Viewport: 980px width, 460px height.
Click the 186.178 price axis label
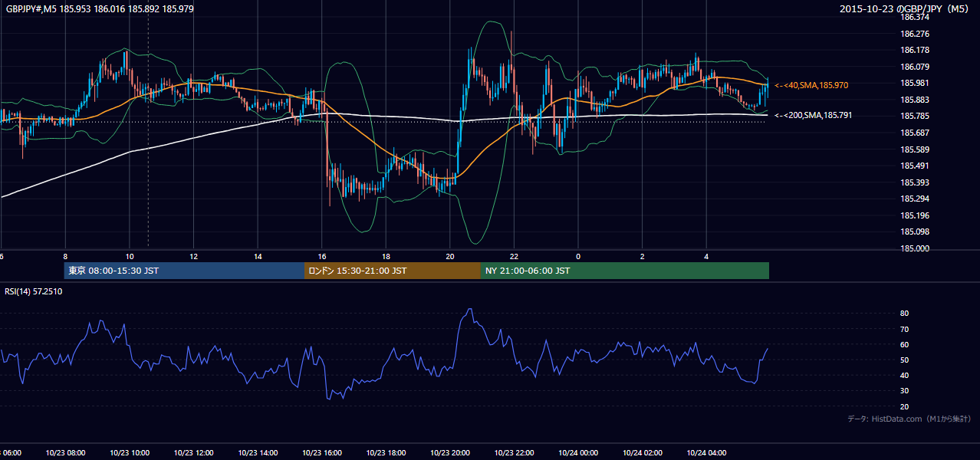[x=915, y=50]
